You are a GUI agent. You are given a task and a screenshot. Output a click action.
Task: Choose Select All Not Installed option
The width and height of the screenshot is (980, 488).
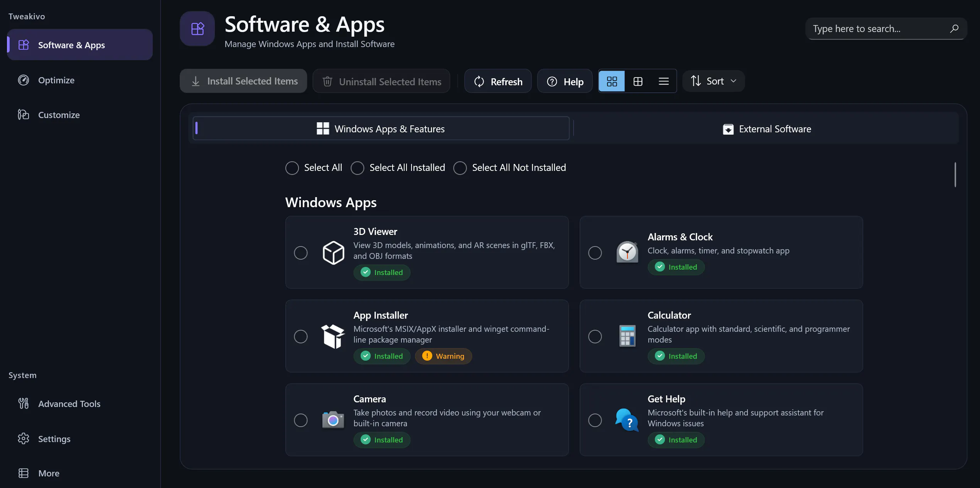click(x=460, y=168)
